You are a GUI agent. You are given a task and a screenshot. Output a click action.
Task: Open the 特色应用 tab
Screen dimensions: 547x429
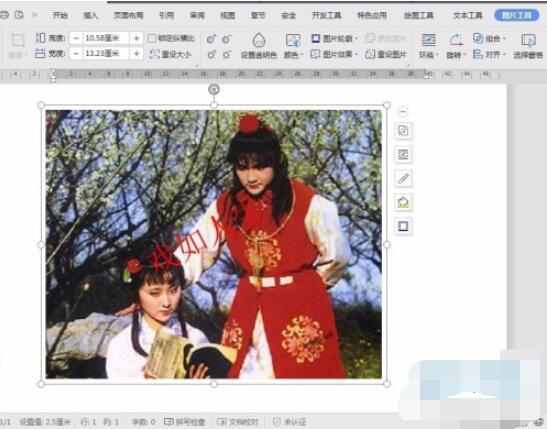tap(372, 15)
